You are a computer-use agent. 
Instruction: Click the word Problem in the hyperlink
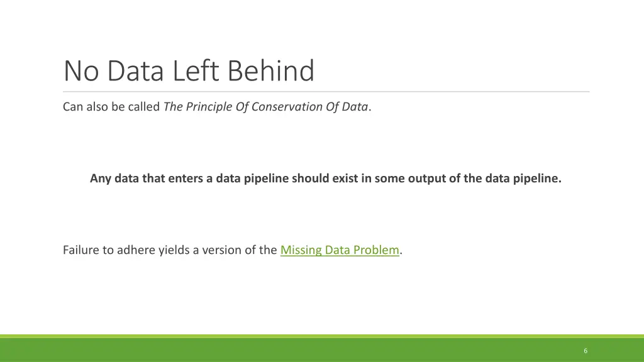(x=376, y=250)
